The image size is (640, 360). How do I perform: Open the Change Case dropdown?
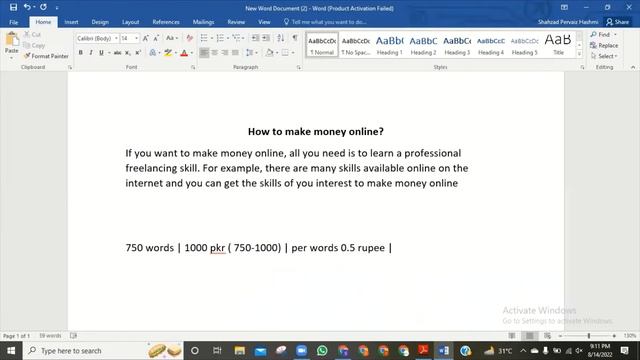[172, 38]
